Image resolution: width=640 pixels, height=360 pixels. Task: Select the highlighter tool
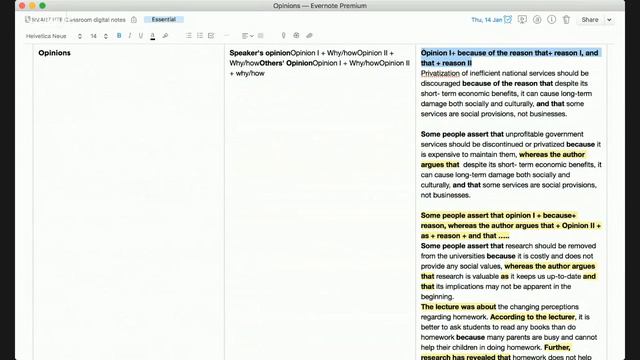pyautogui.click(x=165, y=36)
